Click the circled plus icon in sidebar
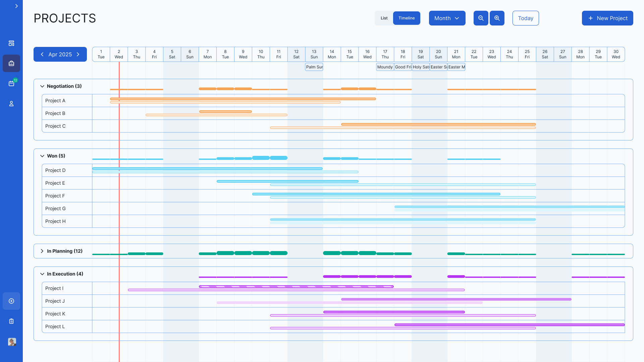644x362 pixels. coord(11,301)
